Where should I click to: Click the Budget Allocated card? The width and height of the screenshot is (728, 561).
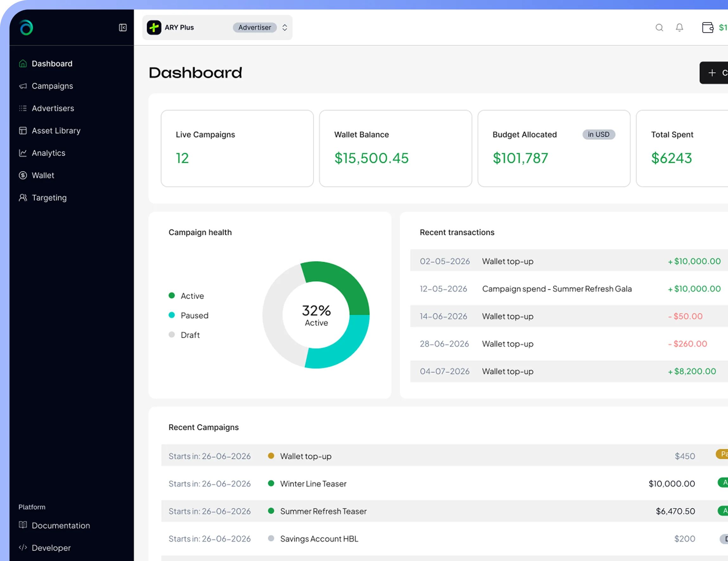pos(554,148)
